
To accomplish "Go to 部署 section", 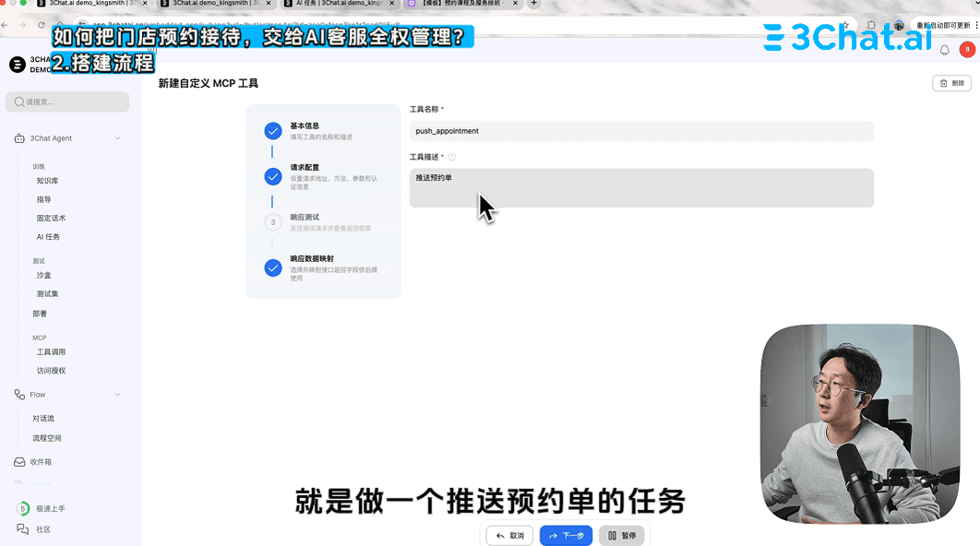I will click(x=40, y=314).
